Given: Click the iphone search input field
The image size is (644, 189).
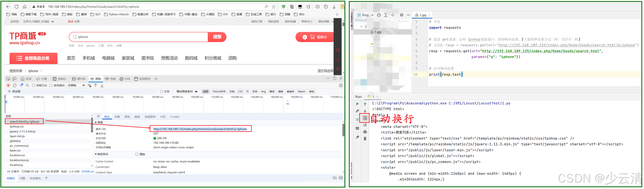Looking at the screenshot, I should coord(139,37).
